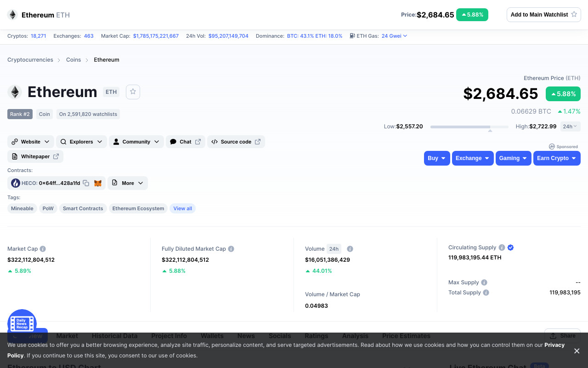Show Circulating Supply info icon
This screenshot has width=588, height=368.
(502, 247)
